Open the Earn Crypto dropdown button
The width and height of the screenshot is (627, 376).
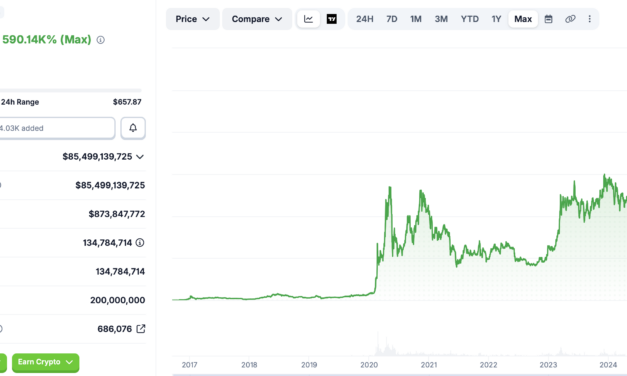pos(46,362)
